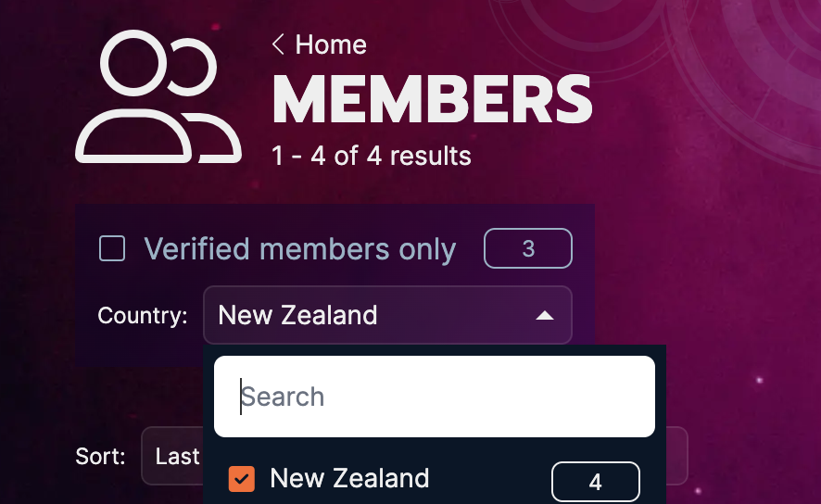Click the New Zealand count badge showing 4

tap(595, 482)
